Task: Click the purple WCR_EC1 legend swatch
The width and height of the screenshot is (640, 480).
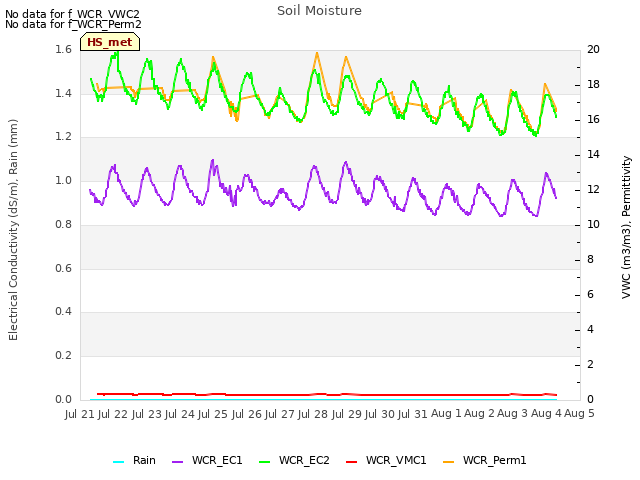Action: 178,462
